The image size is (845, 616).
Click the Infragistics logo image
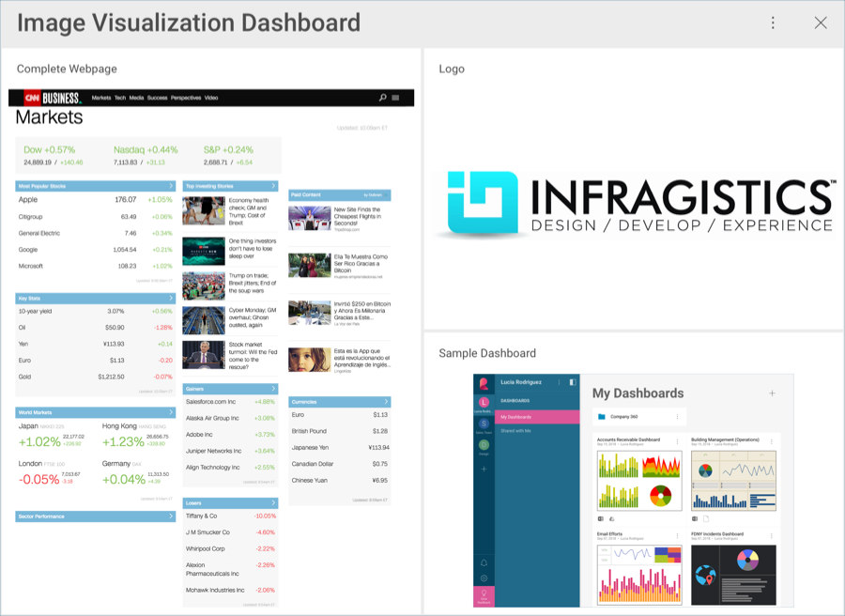(x=634, y=203)
